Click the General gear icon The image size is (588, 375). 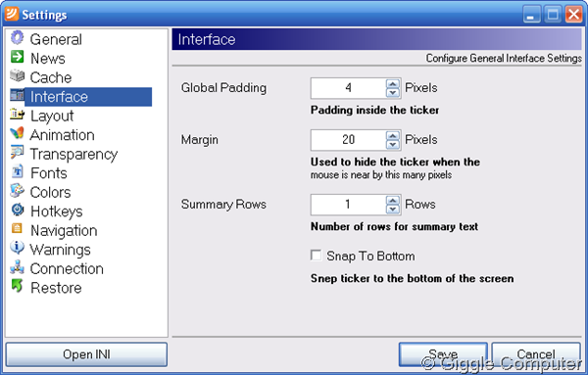(x=17, y=38)
